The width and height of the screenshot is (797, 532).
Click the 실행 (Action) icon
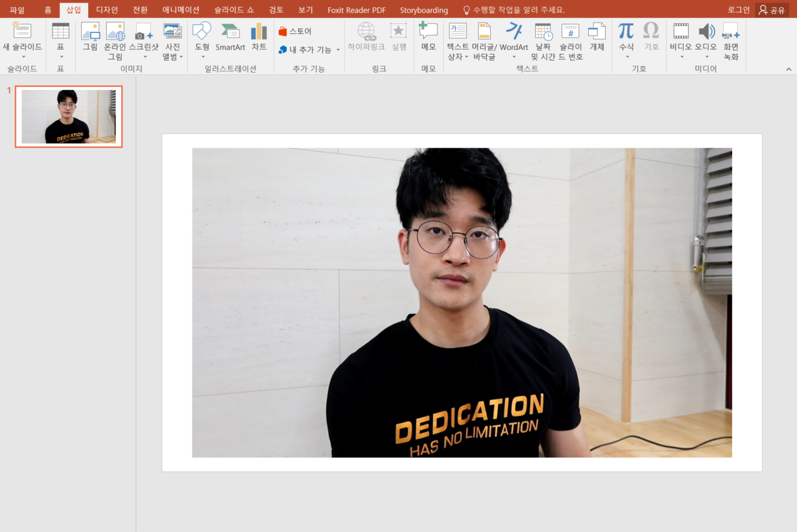pos(399,31)
